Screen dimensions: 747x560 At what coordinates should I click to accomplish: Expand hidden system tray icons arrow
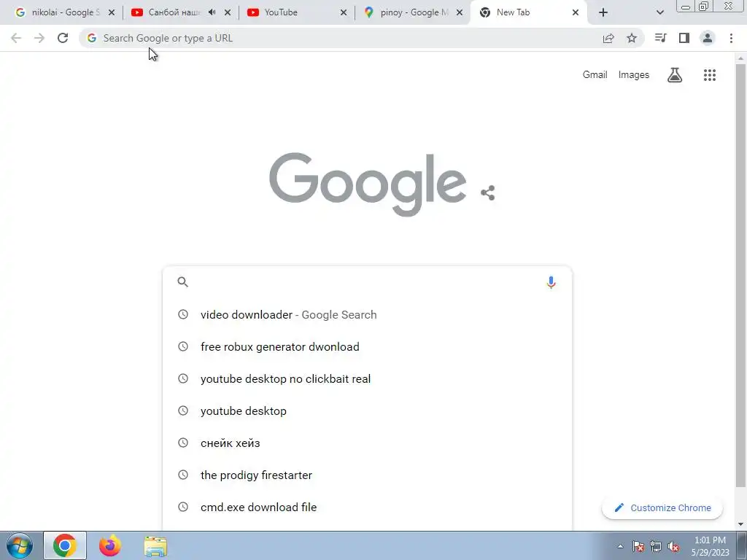pos(620,547)
